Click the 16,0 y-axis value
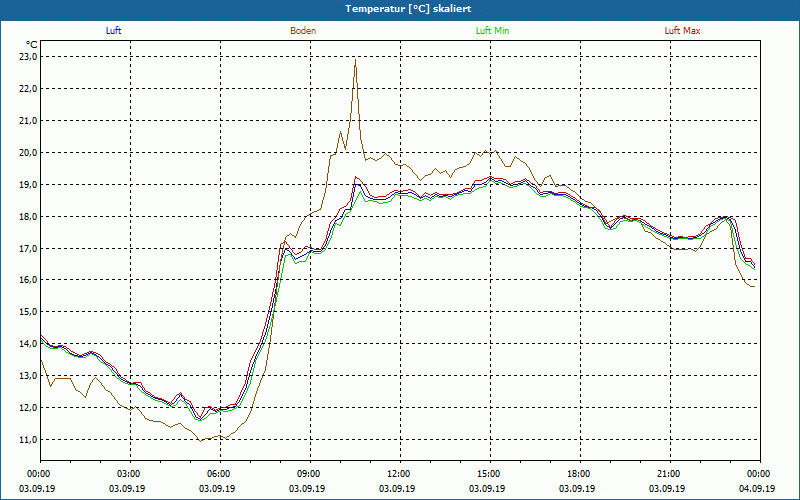 (29, 280)
